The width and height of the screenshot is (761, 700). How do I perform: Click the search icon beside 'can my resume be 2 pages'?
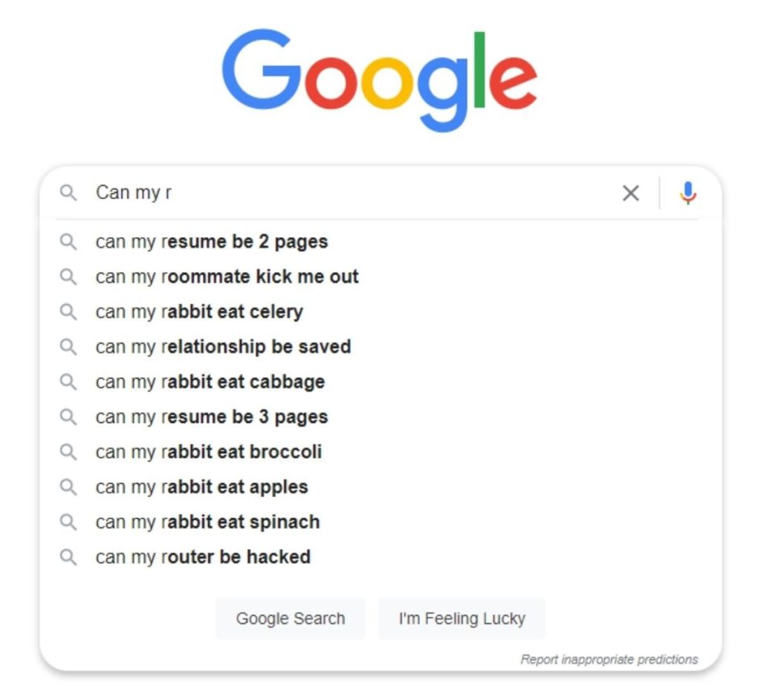click(x=69, y=242)
